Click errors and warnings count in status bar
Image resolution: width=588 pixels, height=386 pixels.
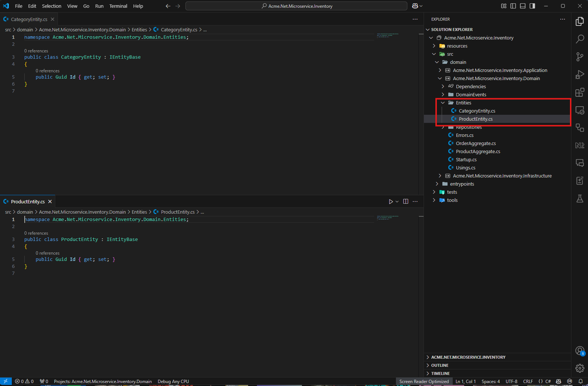coord(24,382)
